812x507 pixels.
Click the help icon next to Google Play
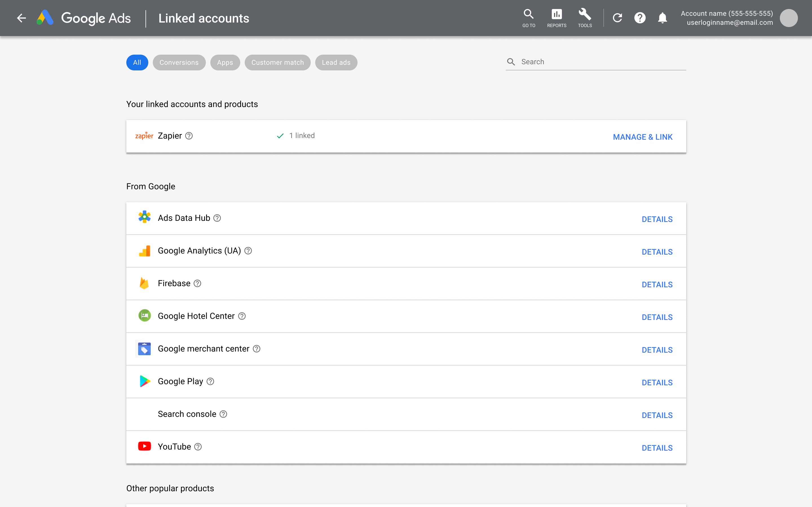click(210, 381)
